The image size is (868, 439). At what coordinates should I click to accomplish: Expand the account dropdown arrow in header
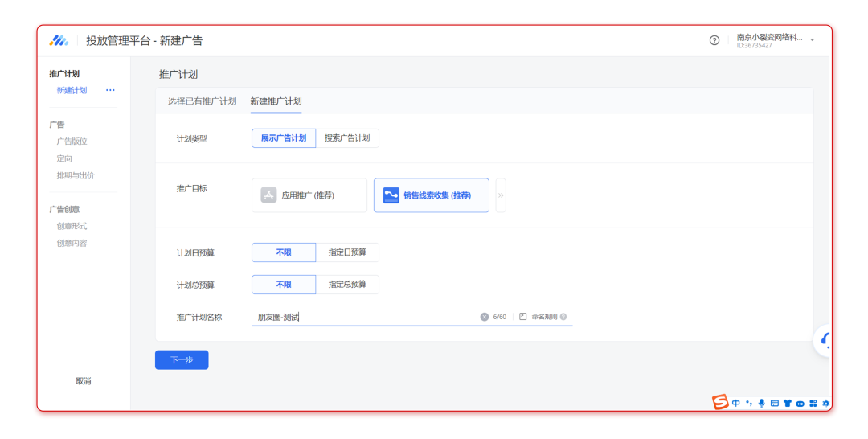(813, 40)
